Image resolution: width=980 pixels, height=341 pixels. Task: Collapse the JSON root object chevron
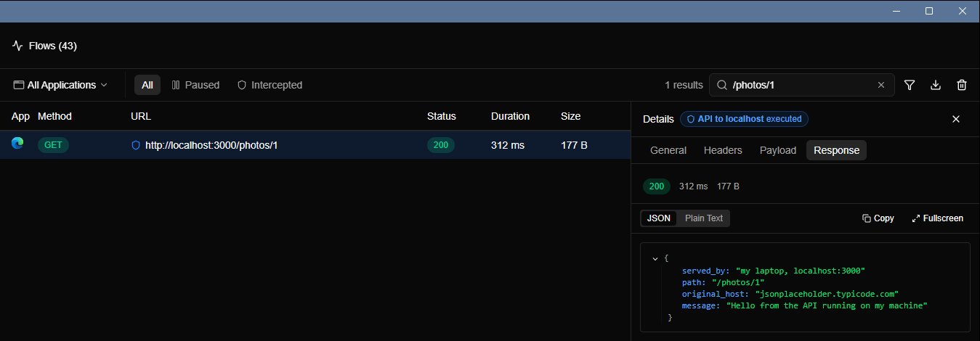(656, 258)
